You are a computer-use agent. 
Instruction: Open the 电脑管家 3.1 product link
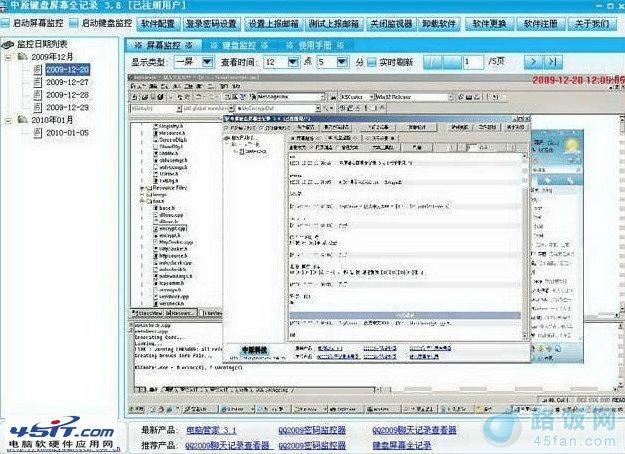tap(212, 430)
